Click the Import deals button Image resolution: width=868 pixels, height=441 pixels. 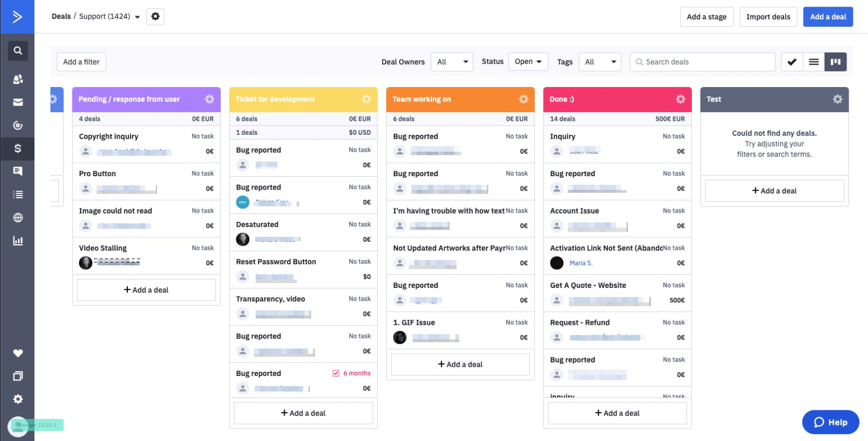(768, 17)
